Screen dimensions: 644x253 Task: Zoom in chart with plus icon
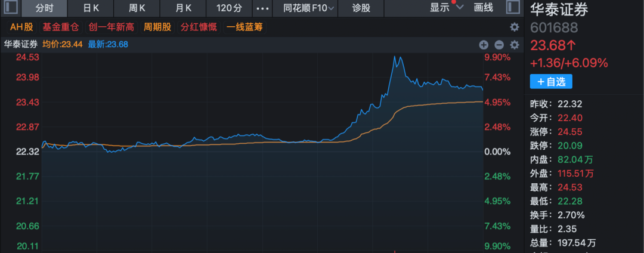click(x=484, y=45)
